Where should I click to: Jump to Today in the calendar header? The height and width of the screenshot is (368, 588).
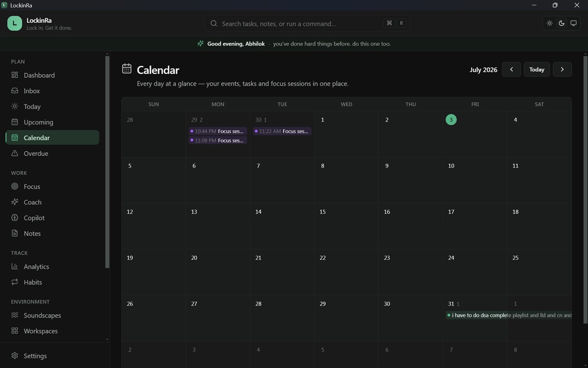click(537, 69)
